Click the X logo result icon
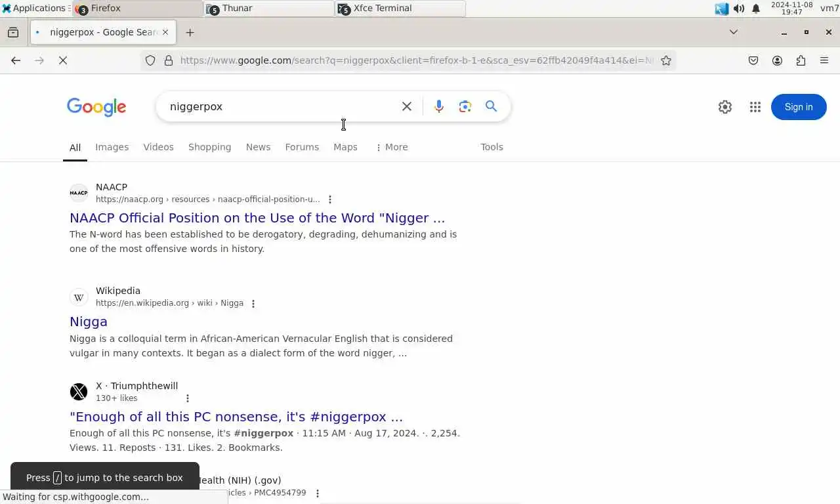840x504 pixels. [79, 392]
